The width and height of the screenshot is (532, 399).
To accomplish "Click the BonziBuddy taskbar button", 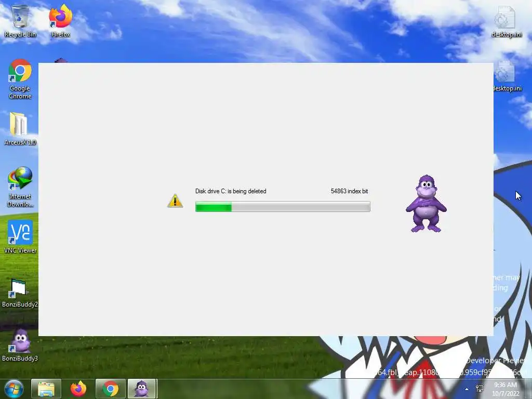I will (142, 389).
